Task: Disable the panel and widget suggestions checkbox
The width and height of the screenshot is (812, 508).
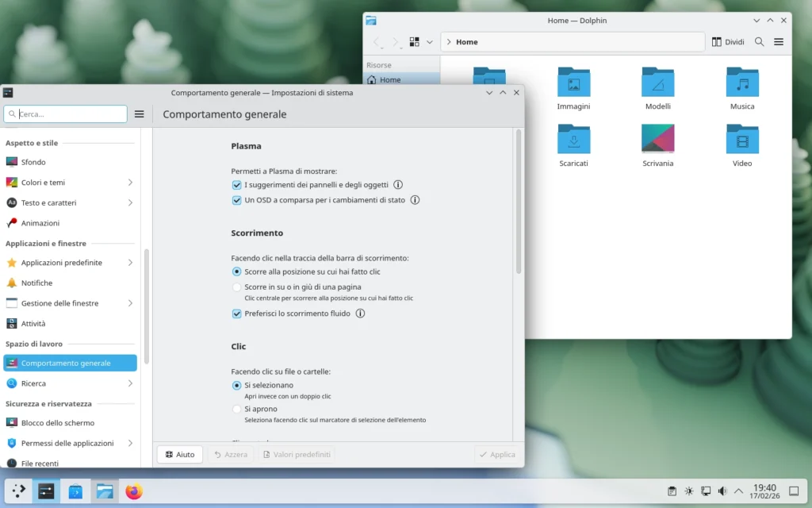Action: point(237,184)
